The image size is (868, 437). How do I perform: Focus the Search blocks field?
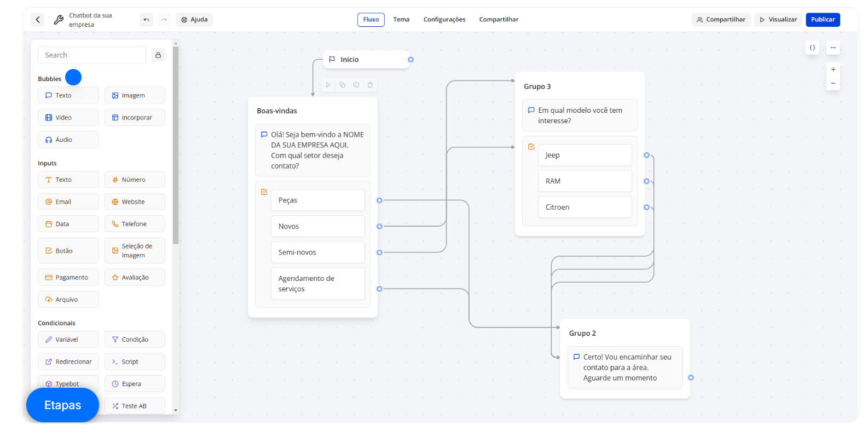[91, 55]
